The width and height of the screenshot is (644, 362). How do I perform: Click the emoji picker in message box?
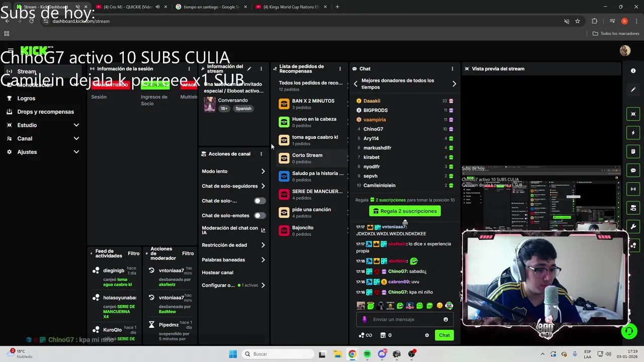point(446,319)
